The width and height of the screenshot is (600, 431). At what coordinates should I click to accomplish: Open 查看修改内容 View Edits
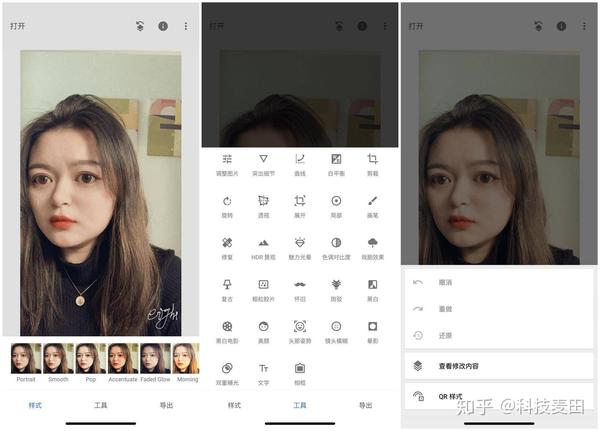(499, 366)
